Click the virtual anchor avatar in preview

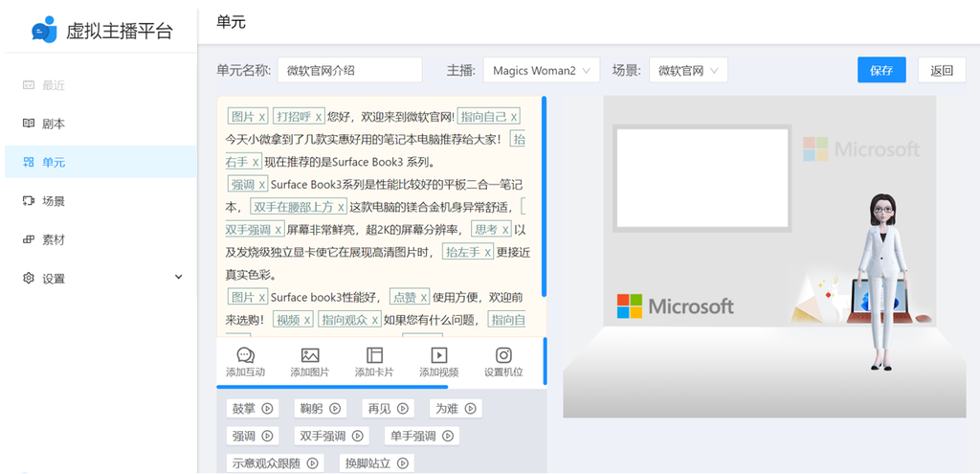(x=881, y=282)
